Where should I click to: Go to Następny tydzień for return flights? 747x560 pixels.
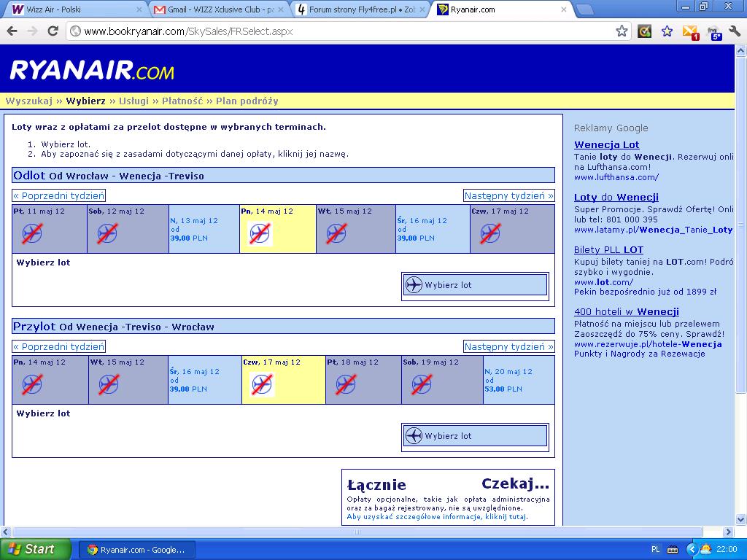tap(508, 346)
